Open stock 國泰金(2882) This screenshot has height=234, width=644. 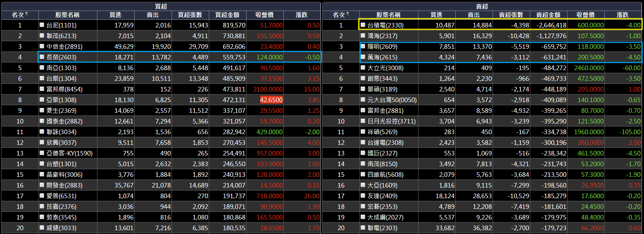click(x=64, y=121)
